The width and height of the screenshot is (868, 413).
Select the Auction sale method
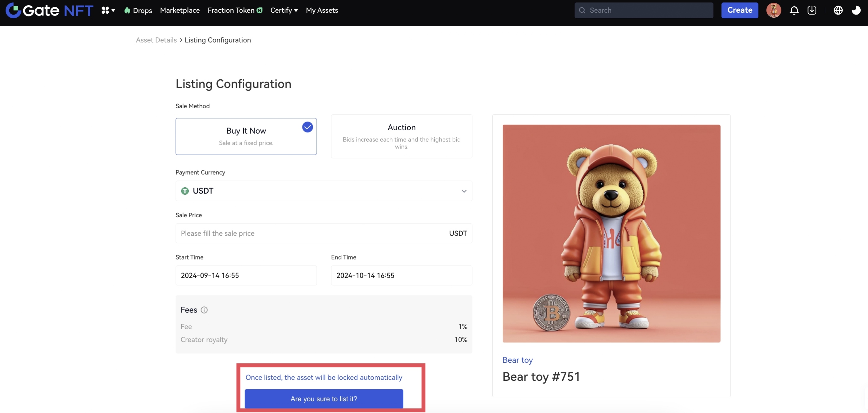(x=401, y=136)
